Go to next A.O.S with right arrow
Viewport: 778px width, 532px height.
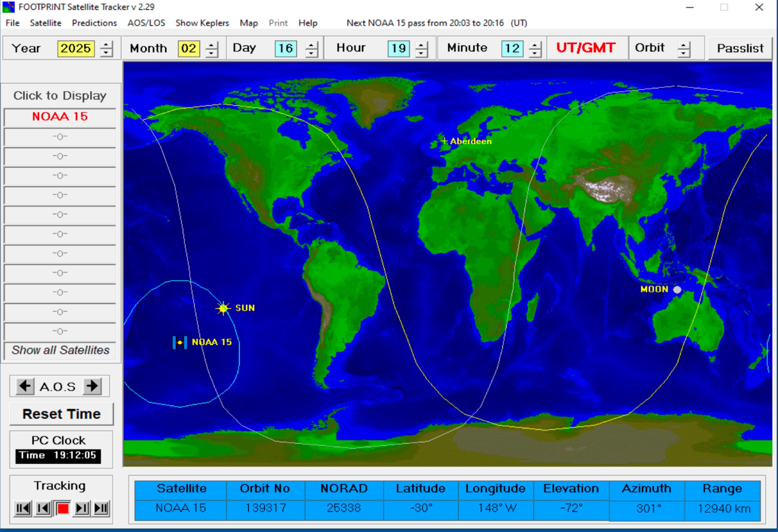click(92, 386)
